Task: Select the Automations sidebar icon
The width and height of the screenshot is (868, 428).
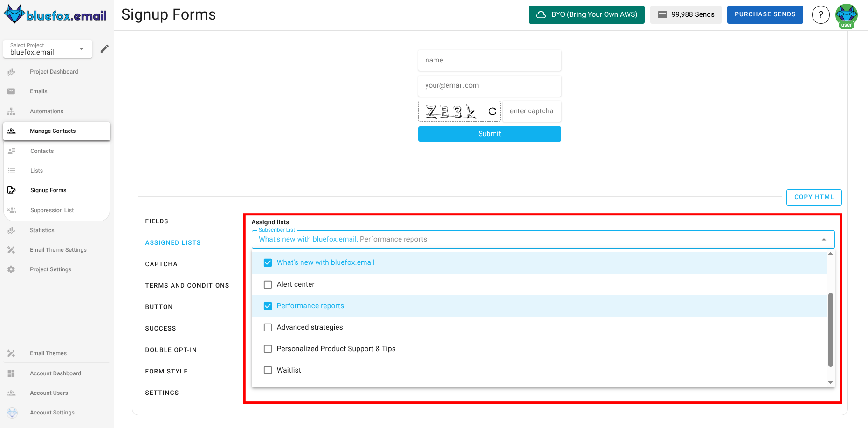Action: (x=11, y=111)
